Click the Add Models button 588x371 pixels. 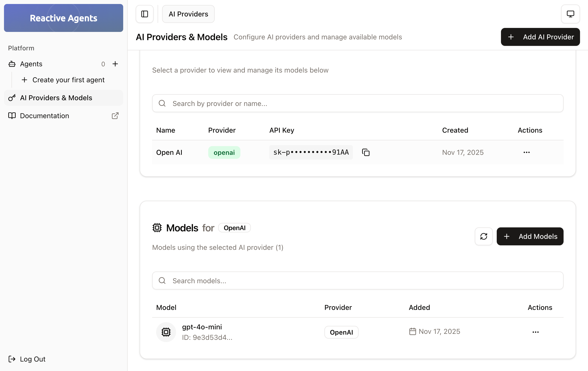click(530, 236)
